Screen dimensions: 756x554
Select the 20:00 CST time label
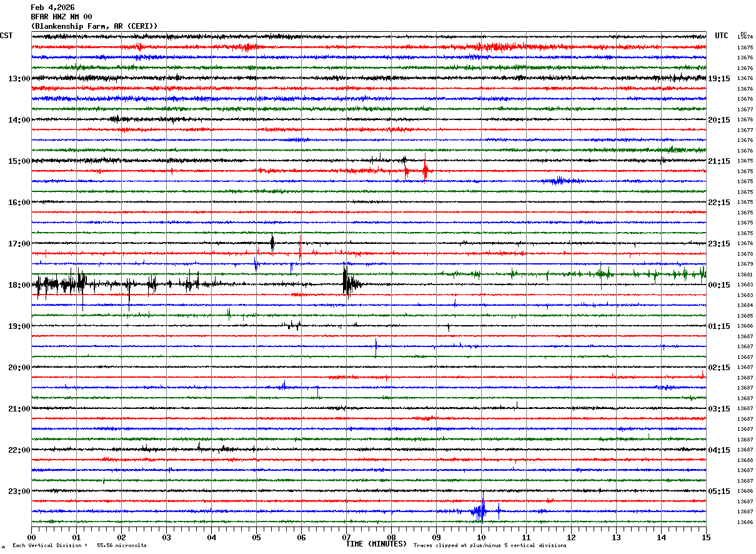[x=19, y=368]
